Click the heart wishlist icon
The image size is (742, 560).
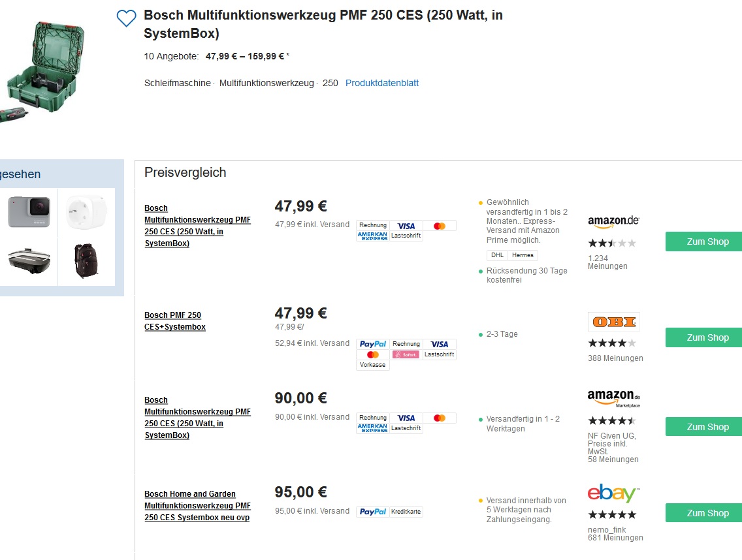coord(126,18)
